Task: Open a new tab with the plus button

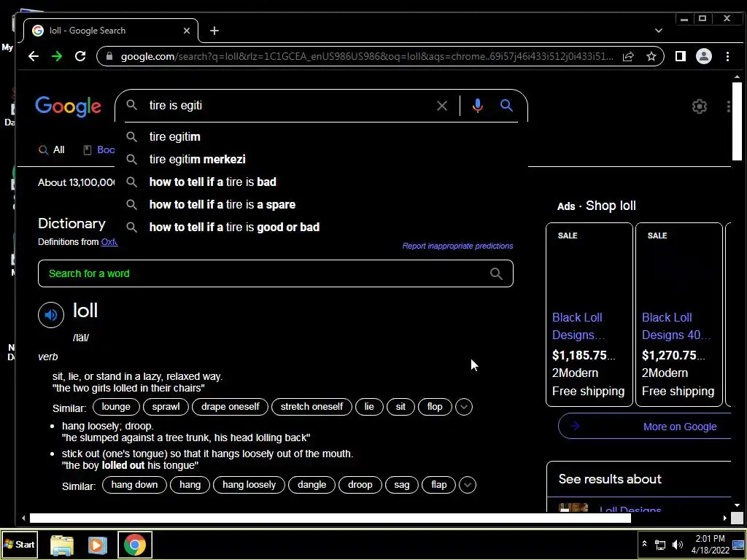Action: pos(214,31)
